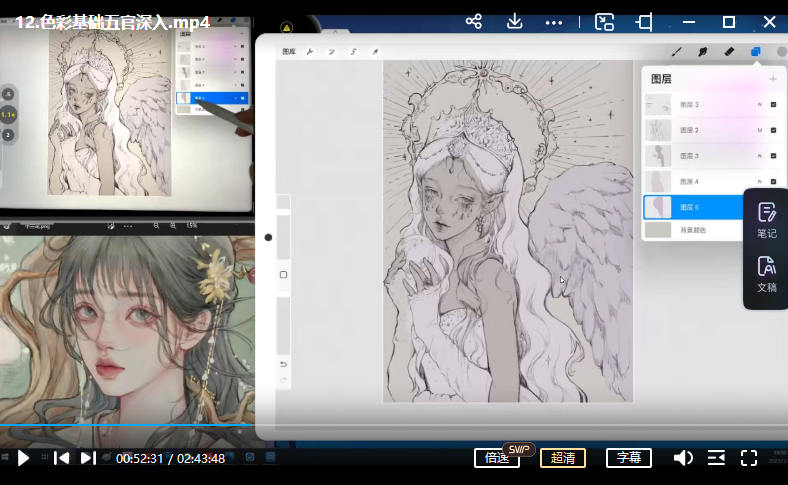Mute the video volume

(x=683, y=458)
